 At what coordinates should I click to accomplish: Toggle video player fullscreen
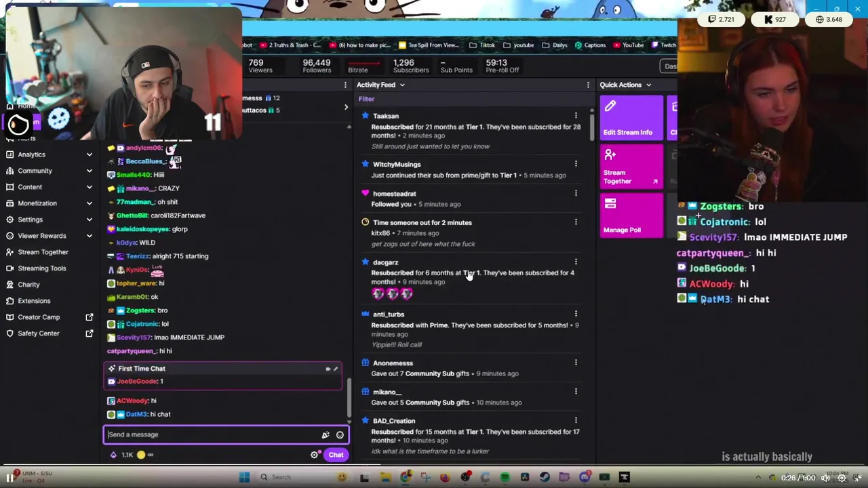coord(858,478)
